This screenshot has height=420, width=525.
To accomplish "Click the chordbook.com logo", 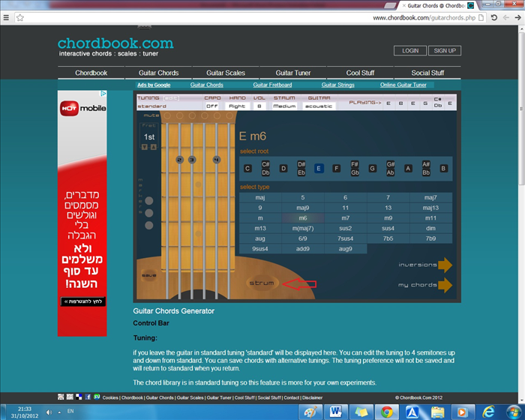I will (x=115, y=43).
